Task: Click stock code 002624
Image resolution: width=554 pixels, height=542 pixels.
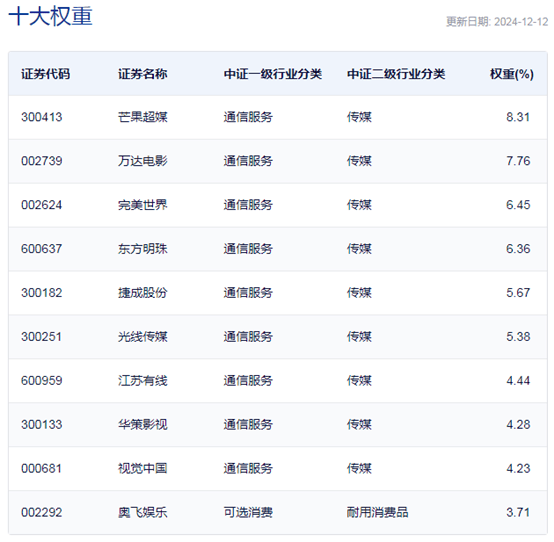Action: click(42, 205)
